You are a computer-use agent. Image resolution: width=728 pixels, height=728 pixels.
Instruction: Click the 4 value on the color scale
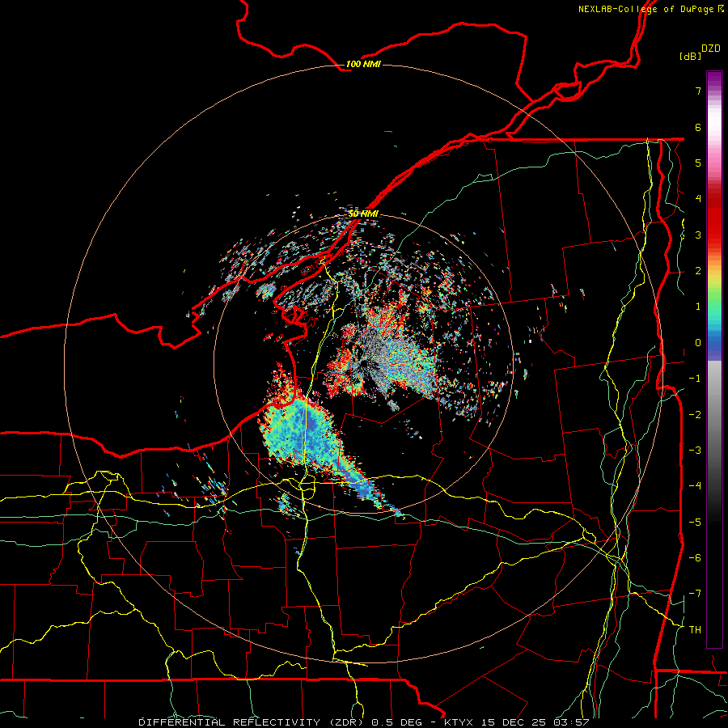coord(697,199)
